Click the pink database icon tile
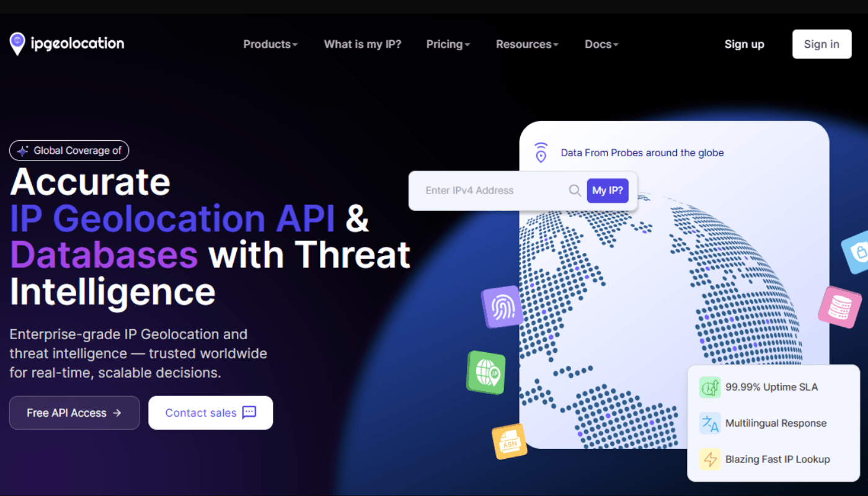The image size is (868, 496). 840,307
